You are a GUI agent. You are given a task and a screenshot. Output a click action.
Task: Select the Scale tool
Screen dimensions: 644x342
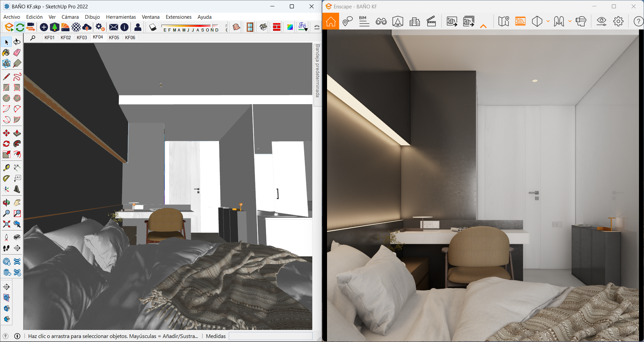pos(6,154)
